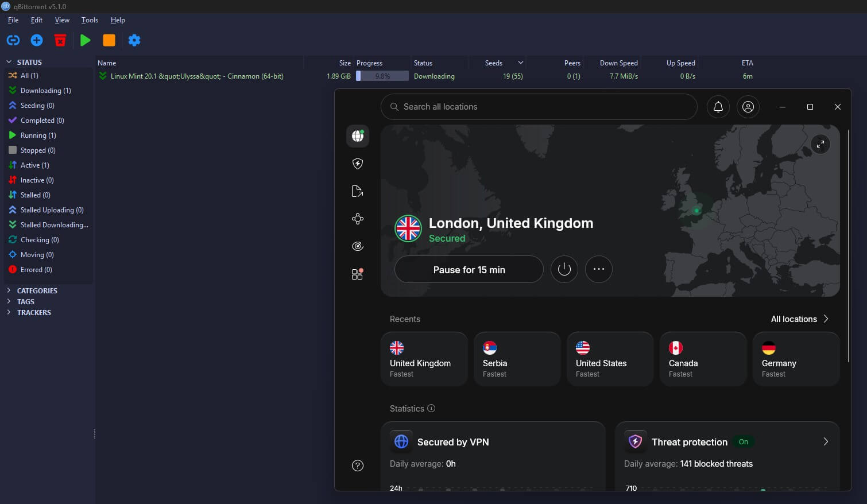Image resolution: width=867 pixels, height=504 pixels.
Task: Open the help question mark icon
Action: click(x=358, y=466)
